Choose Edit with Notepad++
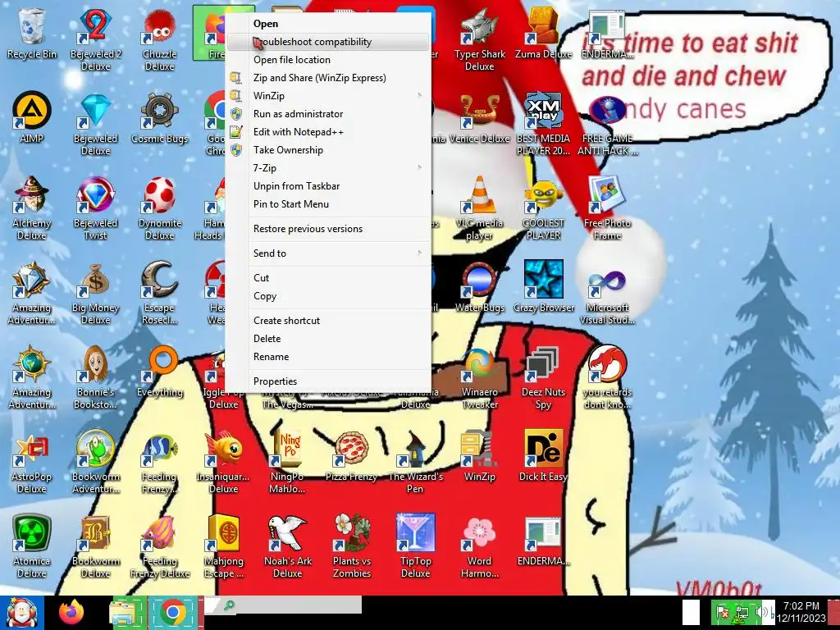 [x=328, y=132]
